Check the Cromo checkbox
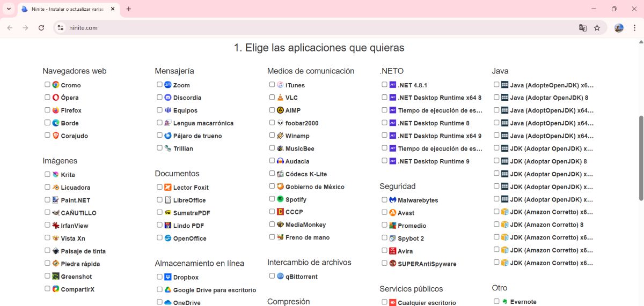644x306 pixels. [x=47, y=85]
